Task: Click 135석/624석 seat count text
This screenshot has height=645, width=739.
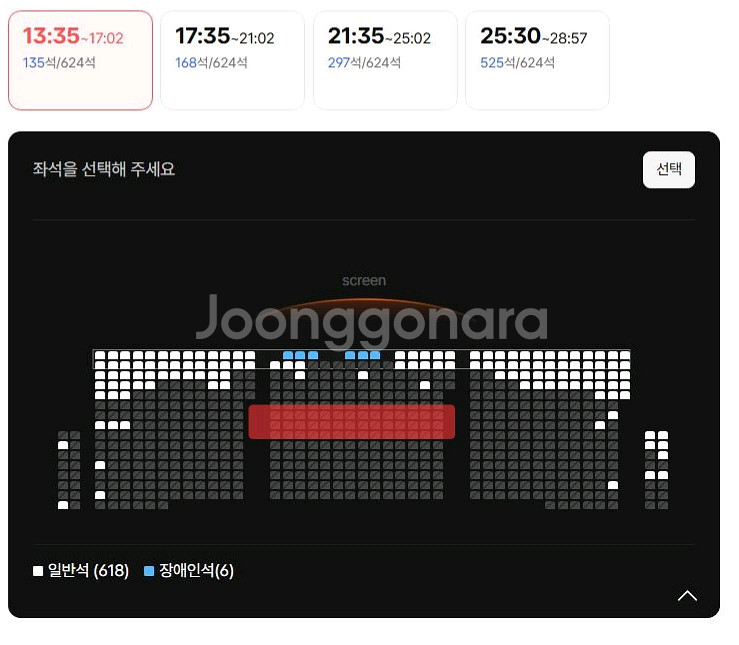Action: [59, 63]
